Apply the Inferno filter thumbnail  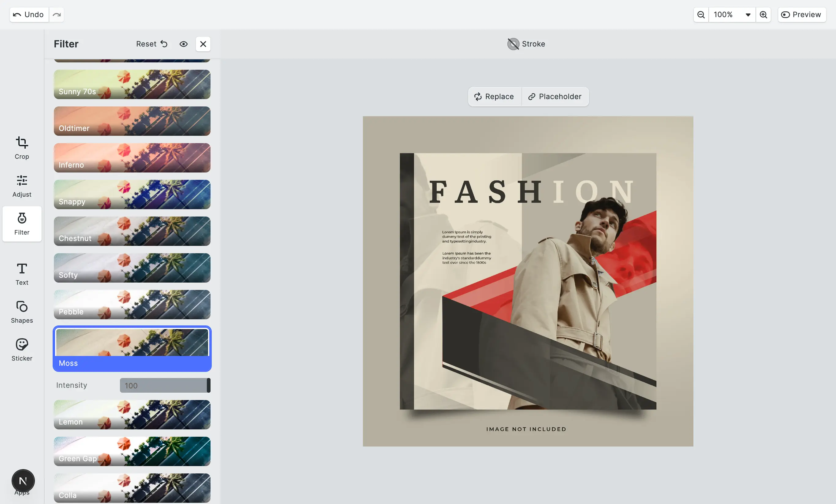click(132, 158)
